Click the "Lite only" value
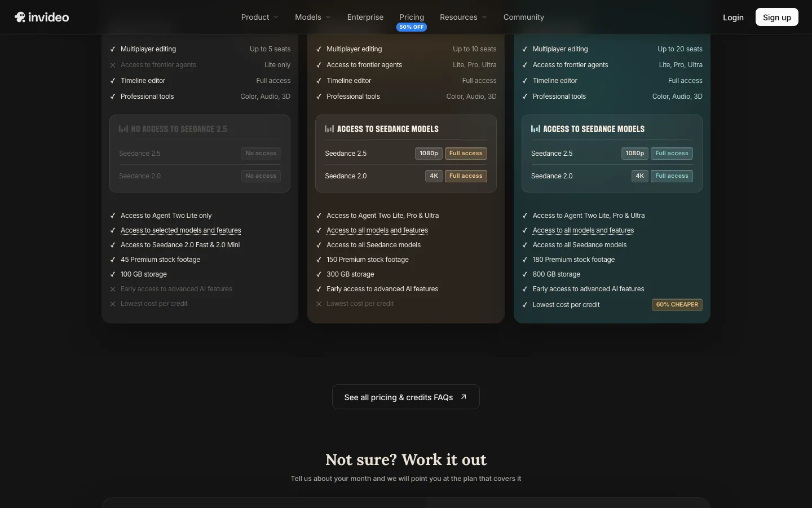The height and width of the screenshot is (508, 812). (277, 65)
